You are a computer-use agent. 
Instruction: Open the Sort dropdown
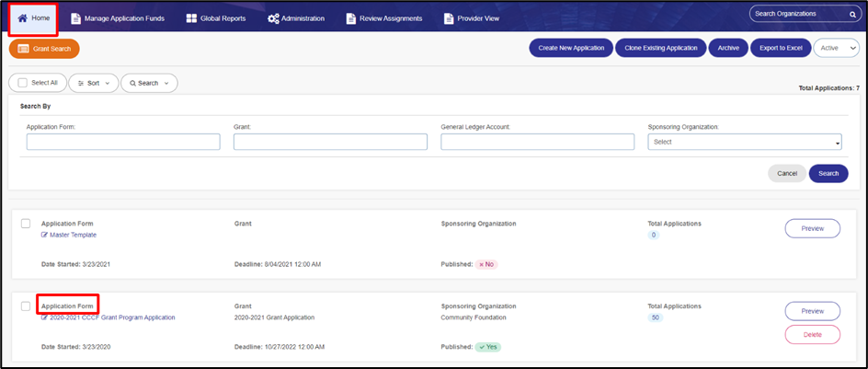click(94, 83)
